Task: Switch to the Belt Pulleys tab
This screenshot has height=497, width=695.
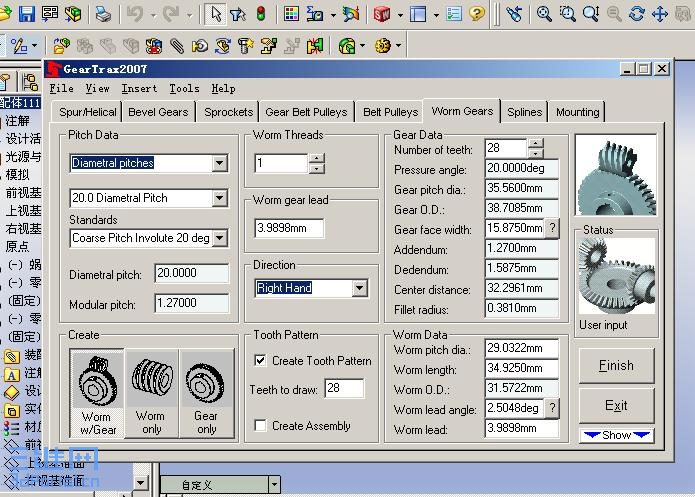Action: (x=390, y=112)
